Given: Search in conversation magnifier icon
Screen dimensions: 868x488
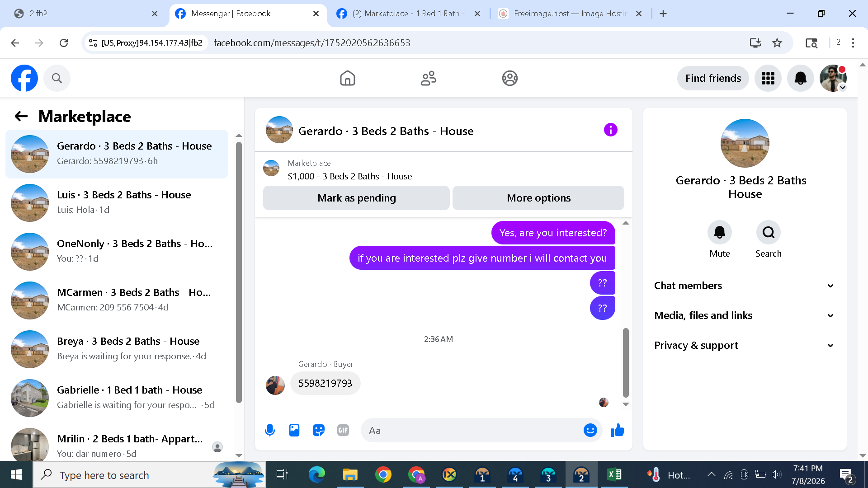Looking at the screenshot, I should pyautogui.click(x=769, y=232).
